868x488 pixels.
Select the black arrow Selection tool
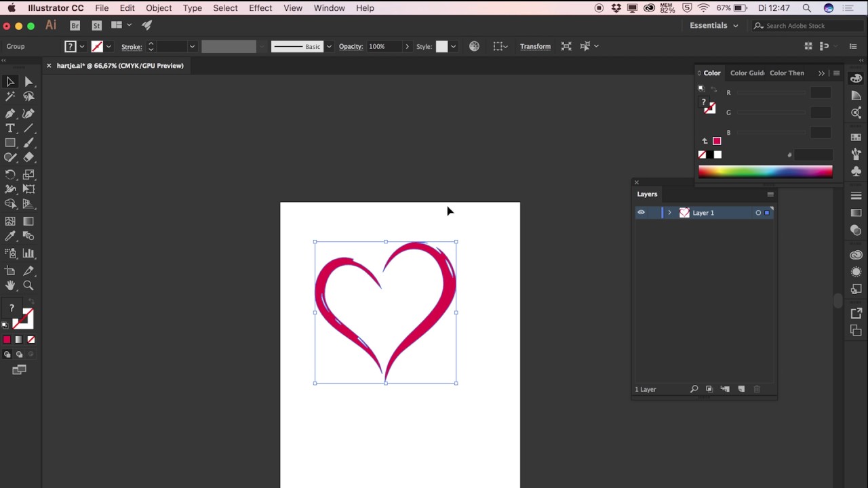(x=10, y=81)
